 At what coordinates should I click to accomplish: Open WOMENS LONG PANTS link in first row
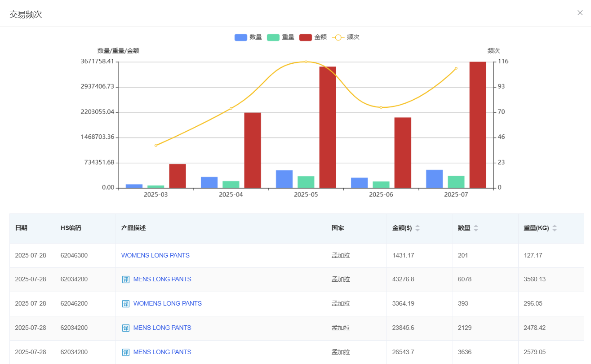click(x=156, y=255)
